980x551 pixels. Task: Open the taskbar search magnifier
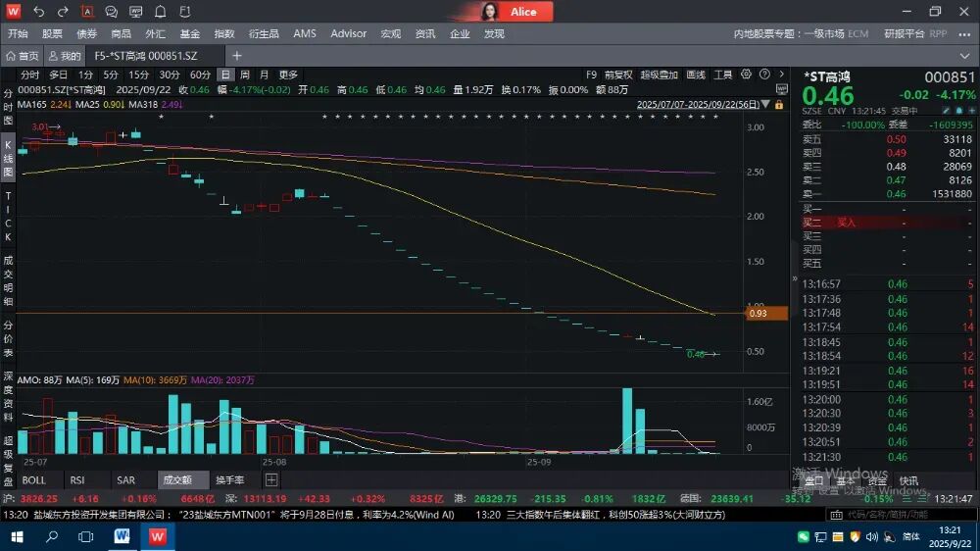point(52,536)
